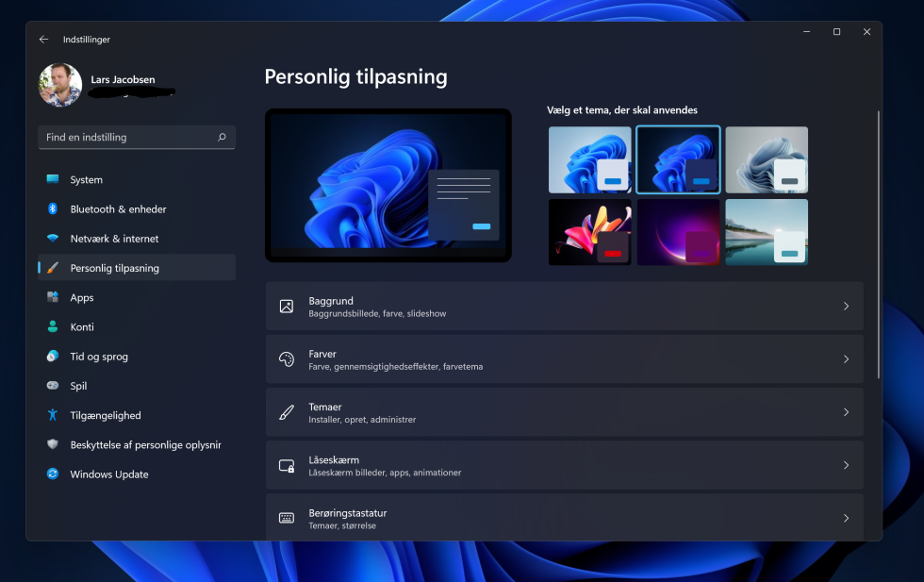Click the Windows Update refresh icon
The width and height of the screenshot is (924, 582).
click(x=53, y=474)
